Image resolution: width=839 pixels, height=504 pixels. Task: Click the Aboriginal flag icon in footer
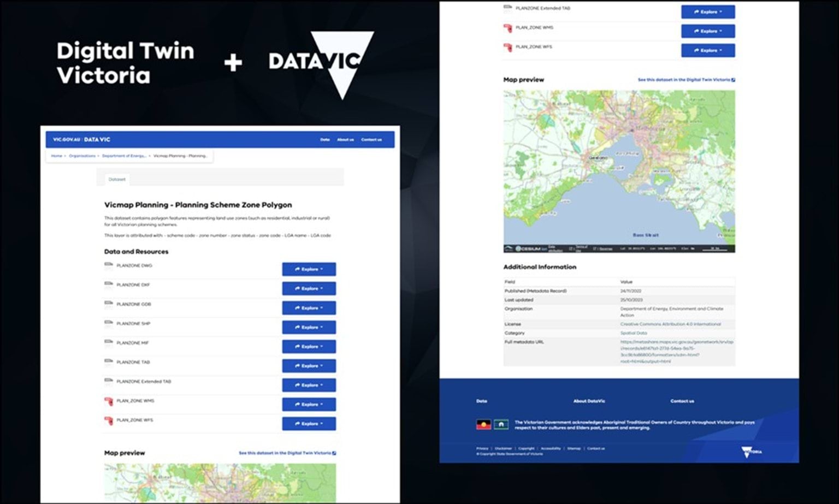(x=483, y=424)
